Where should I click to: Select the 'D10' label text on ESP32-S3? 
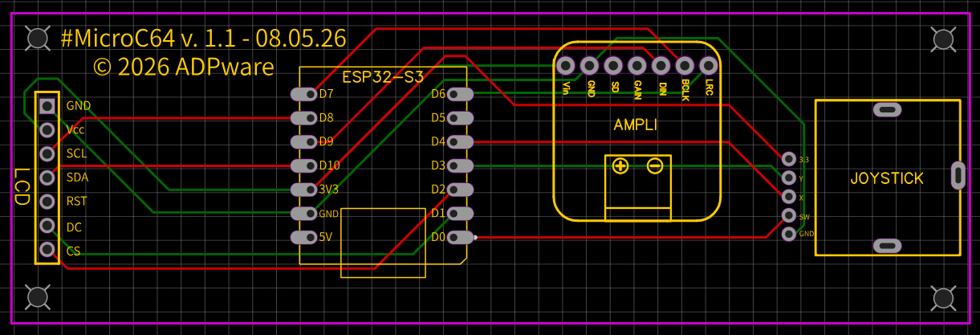point(330,165)
